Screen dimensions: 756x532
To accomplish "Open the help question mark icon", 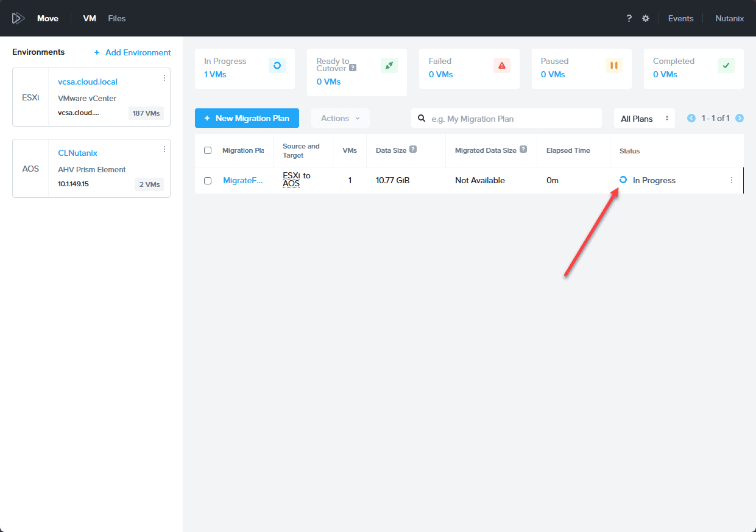I will (629, 18).
